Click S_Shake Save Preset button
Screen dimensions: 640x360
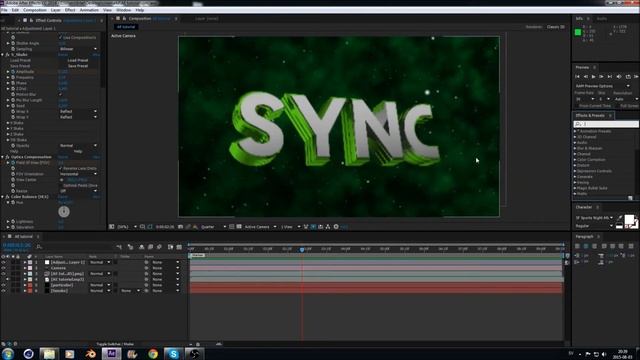click(78, 66)
